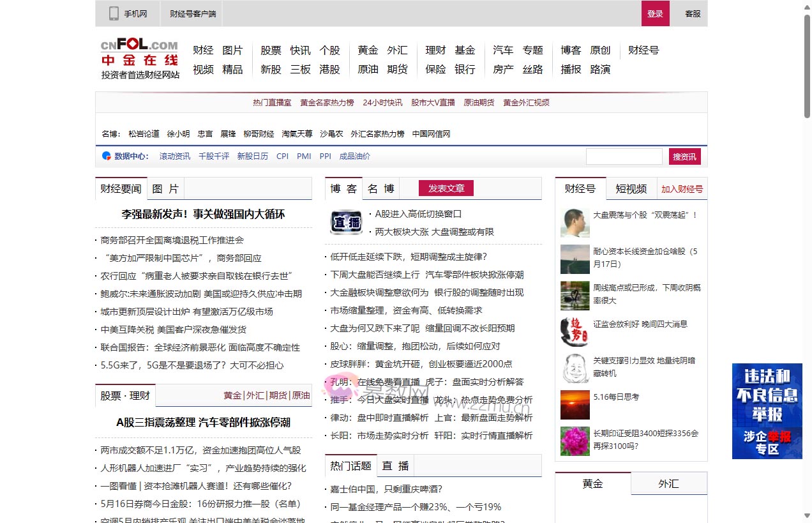Click inside the search input box
Viewport: 812px width, 523px height.
tap(624, 156)
